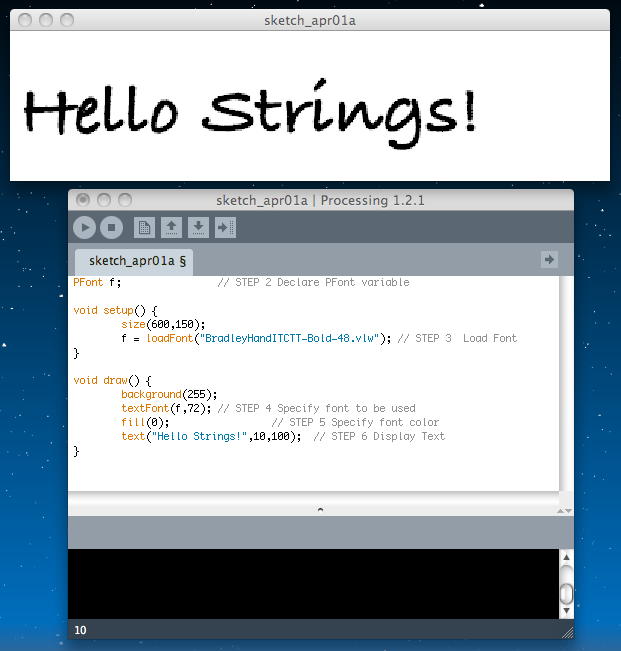
Task: Click the resize grip of Processing window
Action: pos(567,632)
